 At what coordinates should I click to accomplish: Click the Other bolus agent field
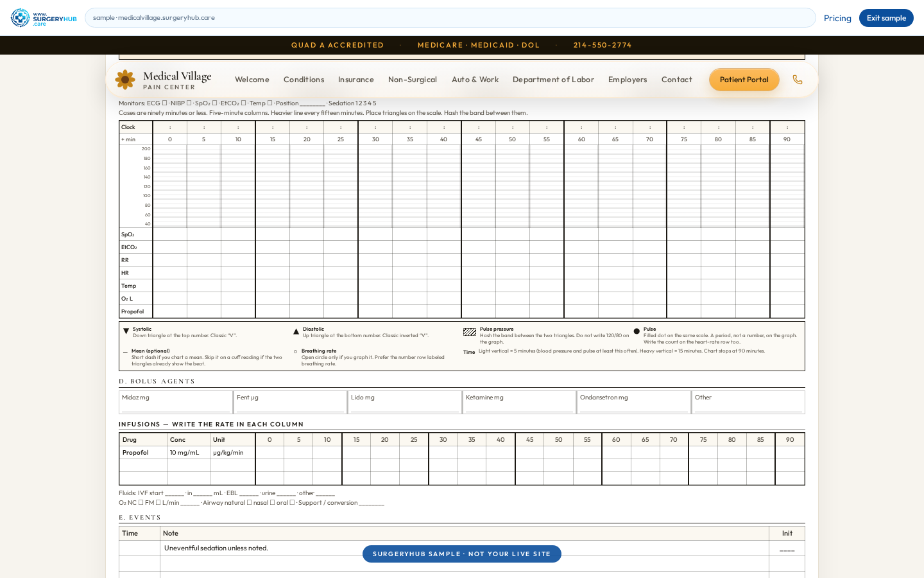[748, 402]
